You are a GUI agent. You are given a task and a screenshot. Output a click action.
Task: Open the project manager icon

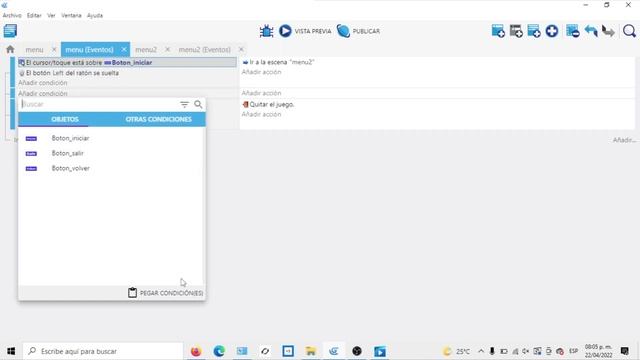[10, 31]
